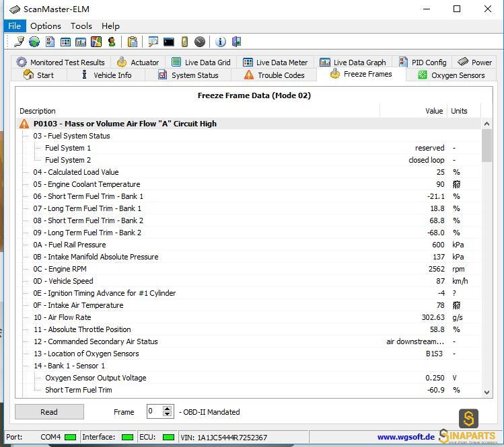Click the blue info circle toolbar icon
Screen dimensions: 504x447
[x=221, y=42]
